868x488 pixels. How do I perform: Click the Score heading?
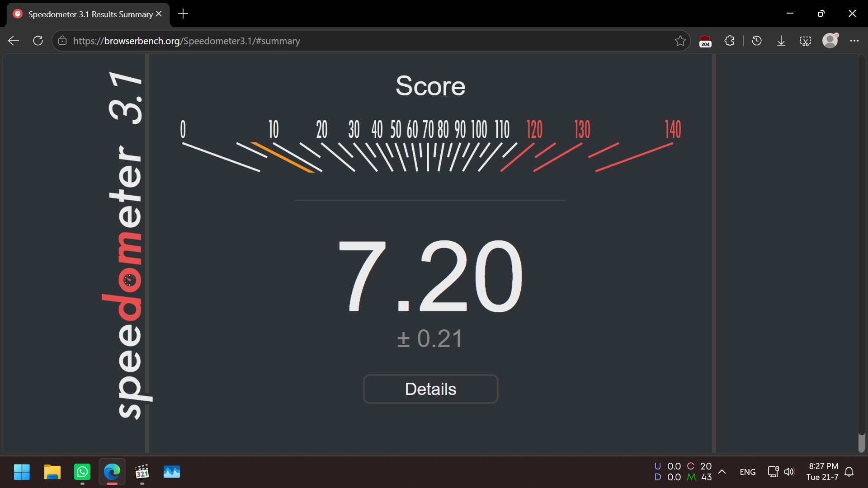430,86
